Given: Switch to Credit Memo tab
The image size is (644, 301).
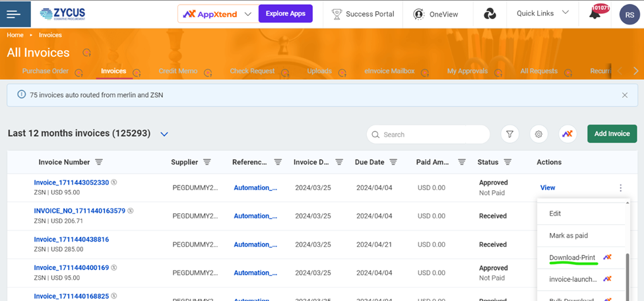Looking at the screenshot, I should tap(178, 71).
